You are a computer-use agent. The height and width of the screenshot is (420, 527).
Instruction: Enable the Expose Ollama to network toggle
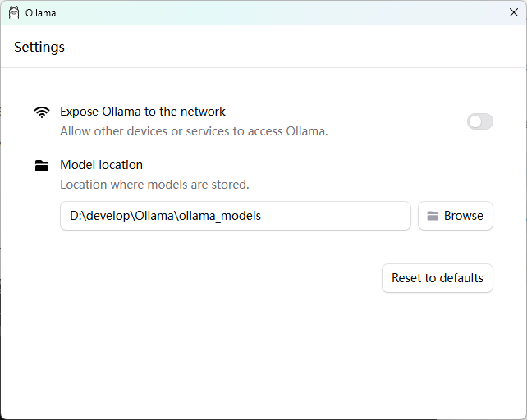[x=480, y=121]
